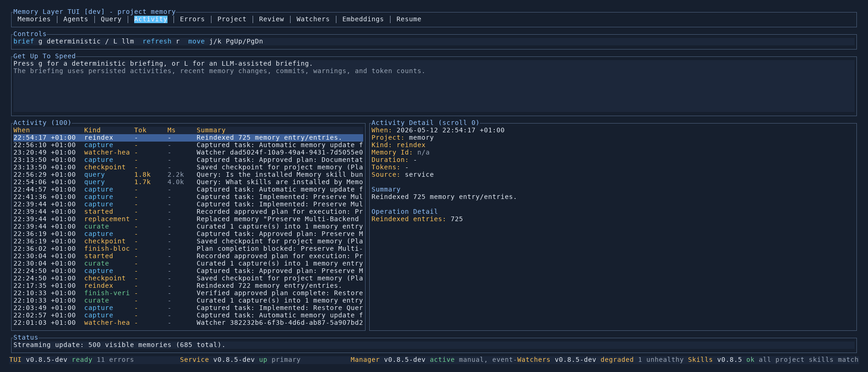868x372 pixels.
Task: Select the 22:56:29 query row
Action: pyautogui.click(x=188, y=175)
